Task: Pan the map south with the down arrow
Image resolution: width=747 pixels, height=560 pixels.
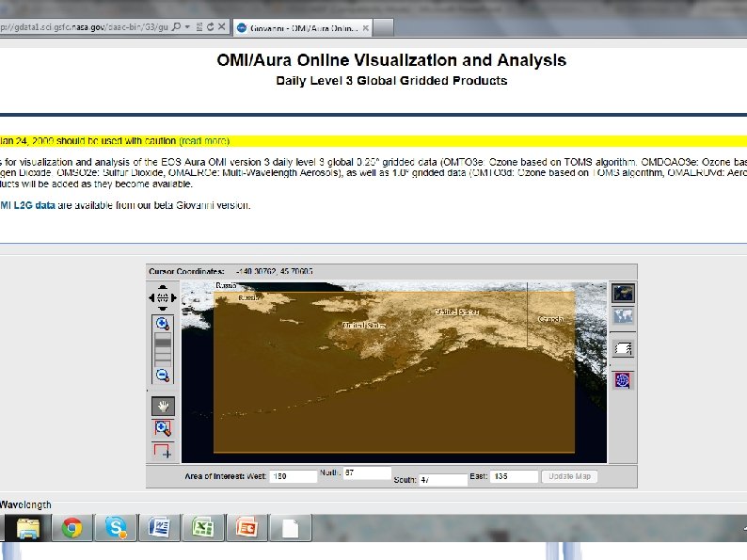Action: point(163,309)
